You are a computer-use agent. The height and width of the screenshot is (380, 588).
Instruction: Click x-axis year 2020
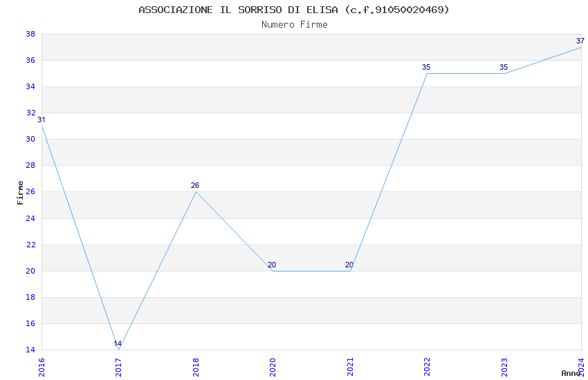(273, 367)
